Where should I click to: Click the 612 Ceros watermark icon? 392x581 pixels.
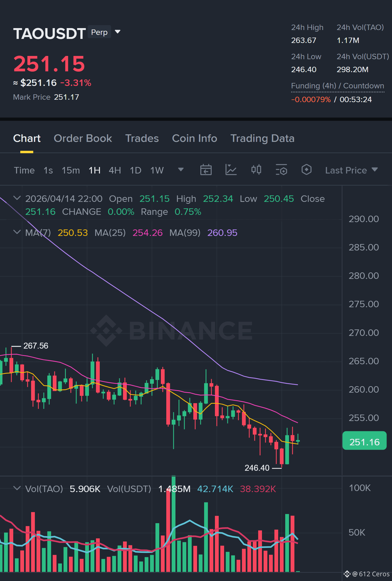pos(347,574)
